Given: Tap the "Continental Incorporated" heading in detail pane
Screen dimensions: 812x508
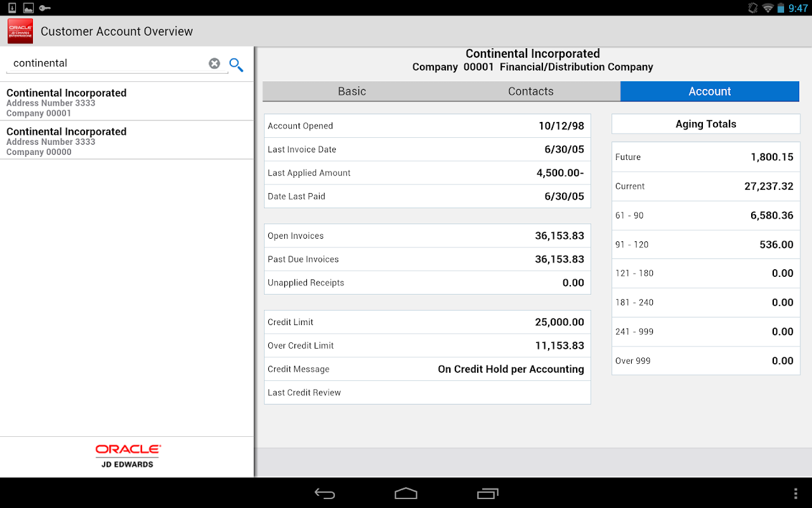Looking at the screenshot, I should [533, 54].
